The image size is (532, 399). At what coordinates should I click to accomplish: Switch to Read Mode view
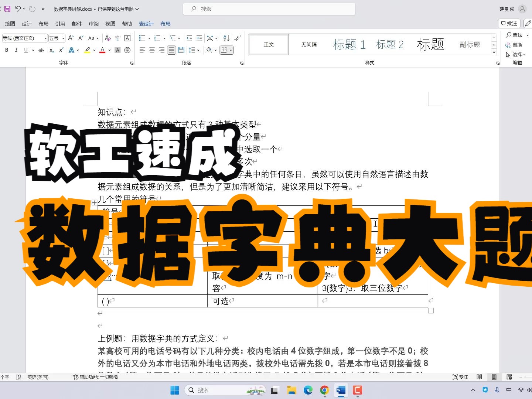[x=479, y=377]
